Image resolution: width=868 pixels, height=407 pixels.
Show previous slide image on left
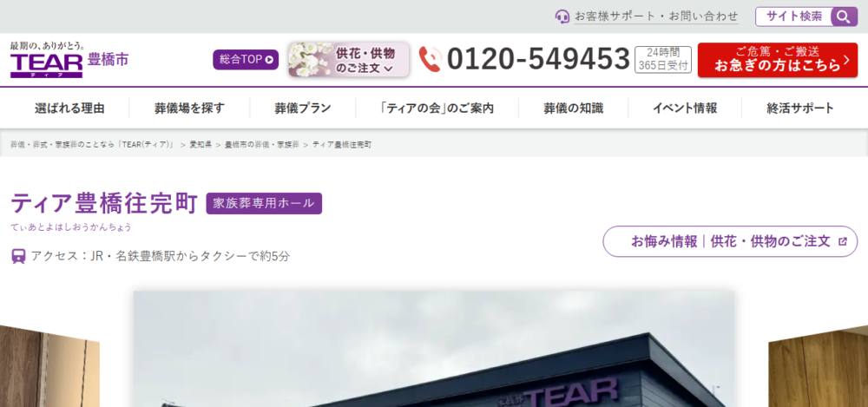point(49,365)
